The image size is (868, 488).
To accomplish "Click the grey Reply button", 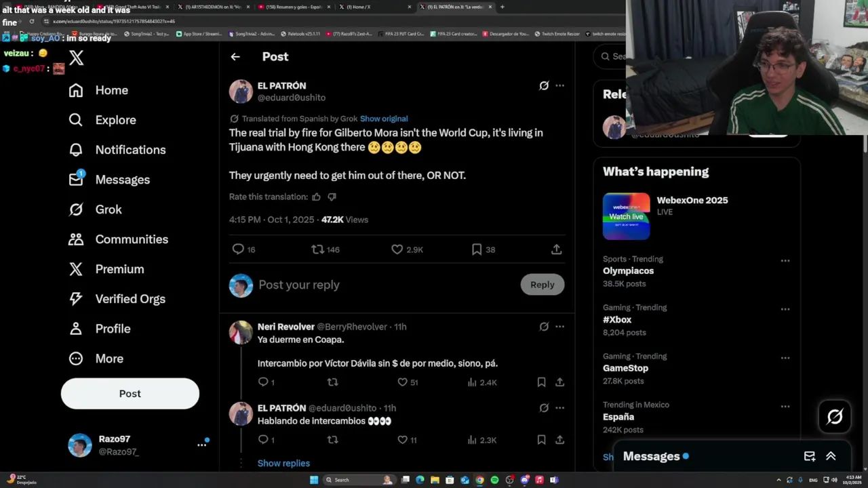I will coord(542,285).
